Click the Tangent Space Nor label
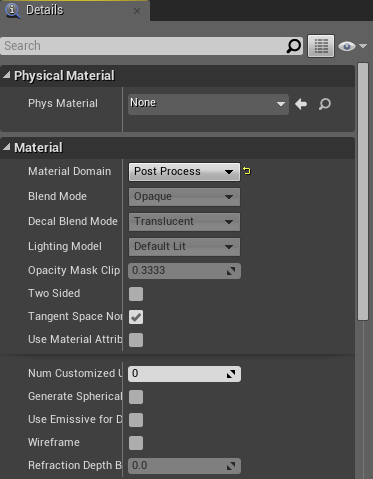373x479 pixels. click(75, 316)
